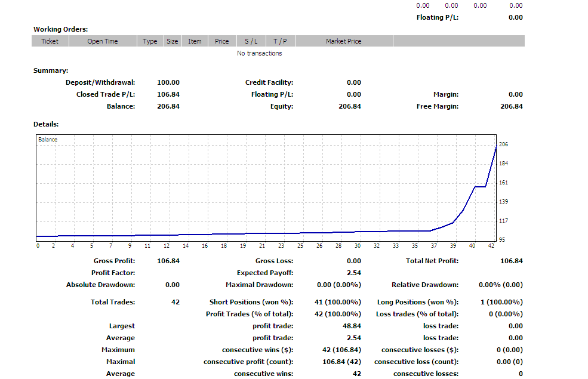Click the S / L column header

click(251, 41)
